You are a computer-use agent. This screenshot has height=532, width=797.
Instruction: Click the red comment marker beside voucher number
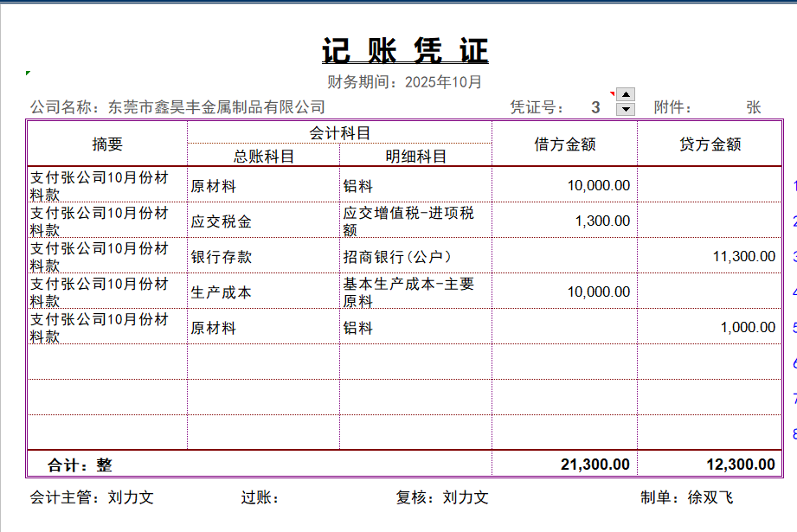coord(613,93)
